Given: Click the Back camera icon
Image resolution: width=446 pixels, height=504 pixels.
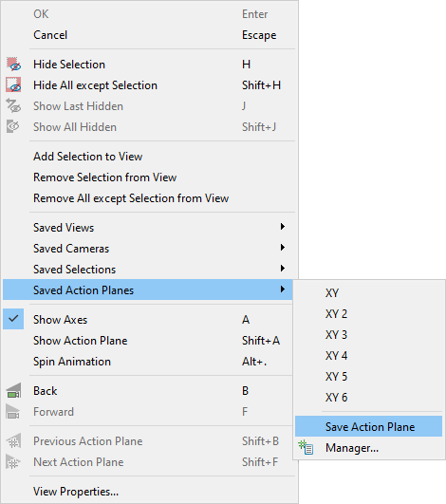Looking at the screenshot, I should coord(13,391).
